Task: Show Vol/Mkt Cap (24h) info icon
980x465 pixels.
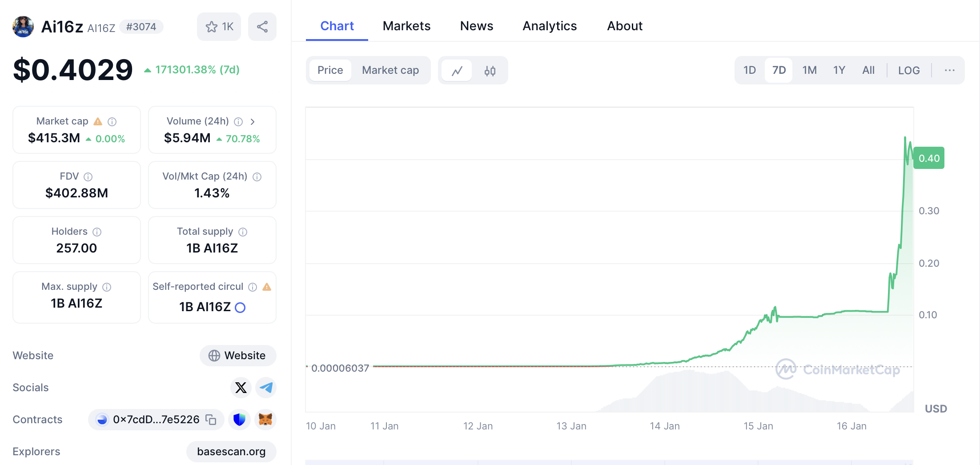Action: tap(257, 176)
